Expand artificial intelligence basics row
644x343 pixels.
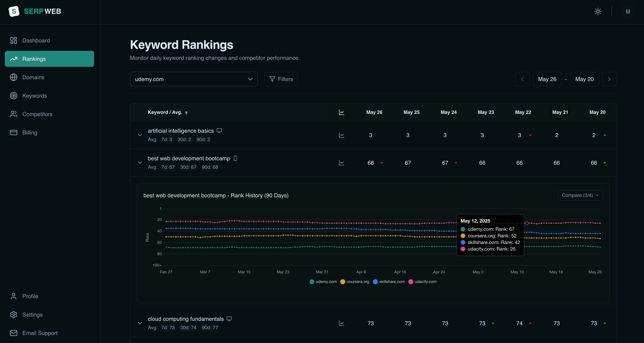(140, 135)
